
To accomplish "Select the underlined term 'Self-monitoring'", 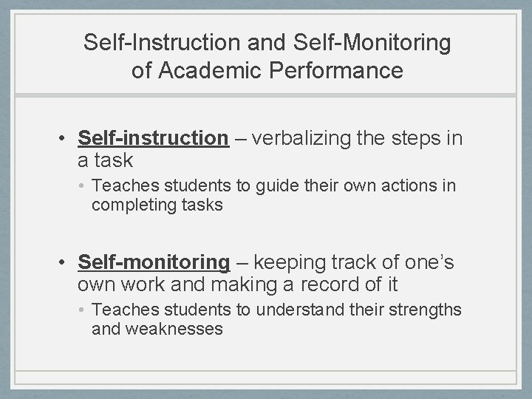I will point(154,262).
